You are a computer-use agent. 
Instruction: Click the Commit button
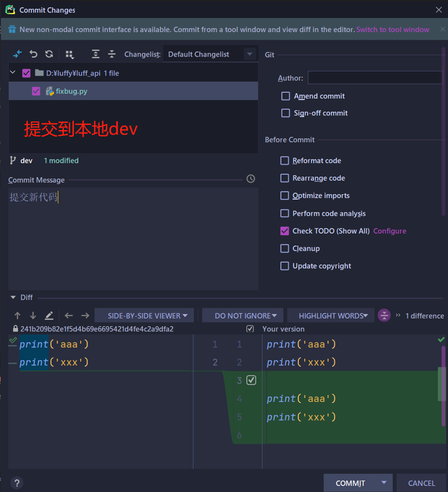click(350, 483)
